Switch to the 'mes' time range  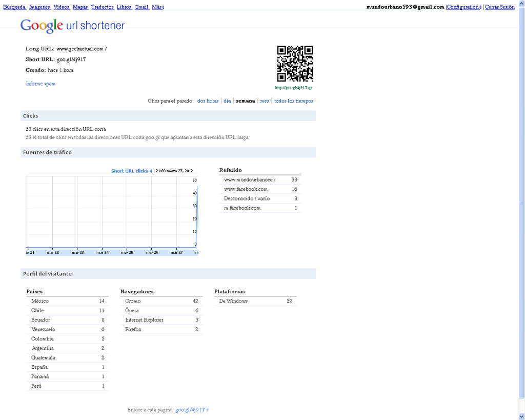pyautogui.click(x=265, y=101)
